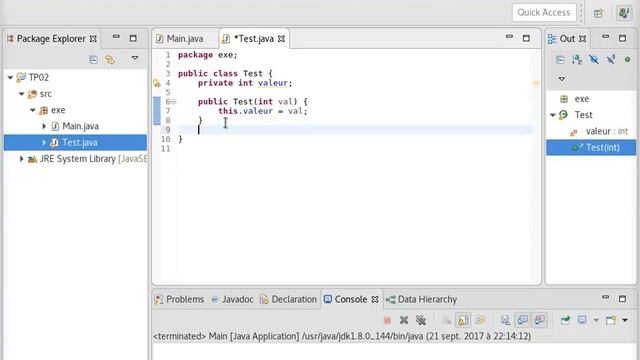The height and width of the screenshot is (360, 640).
Task: Close the Package Explorer view
Action: [x=93, y=39]
